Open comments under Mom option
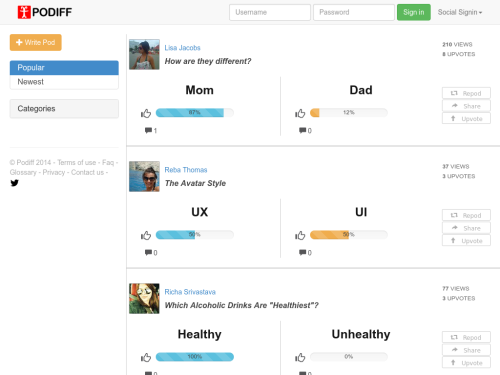This screenshot has width=500, height=375. click(151, 130)
